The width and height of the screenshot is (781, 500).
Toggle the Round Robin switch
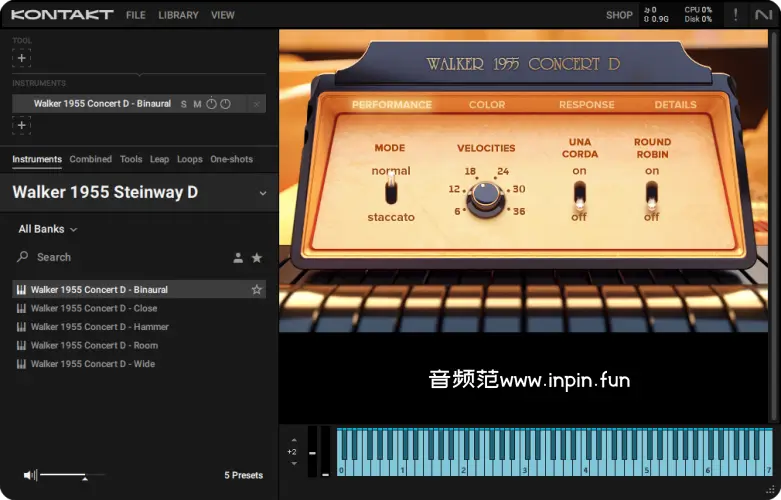(652, 193)
